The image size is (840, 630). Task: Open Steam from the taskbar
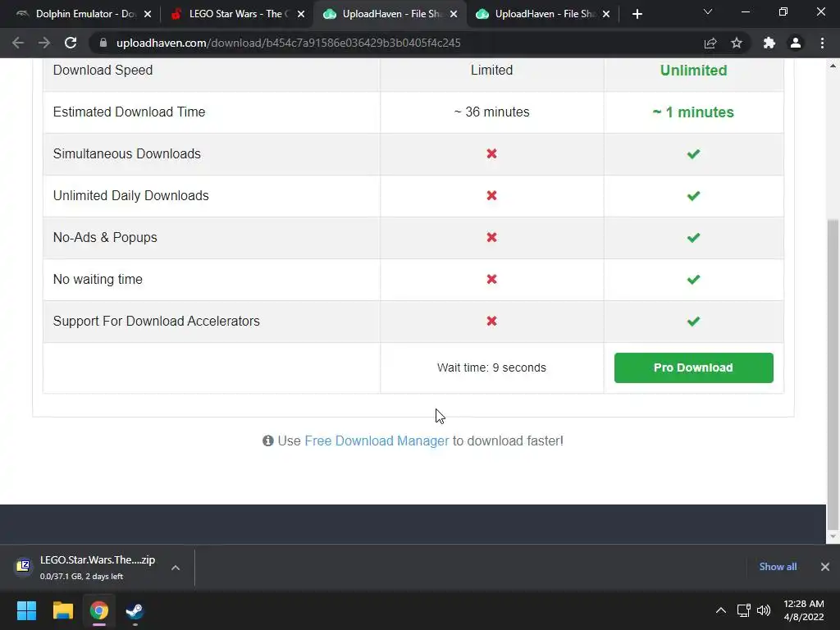[x=135, y=610]
